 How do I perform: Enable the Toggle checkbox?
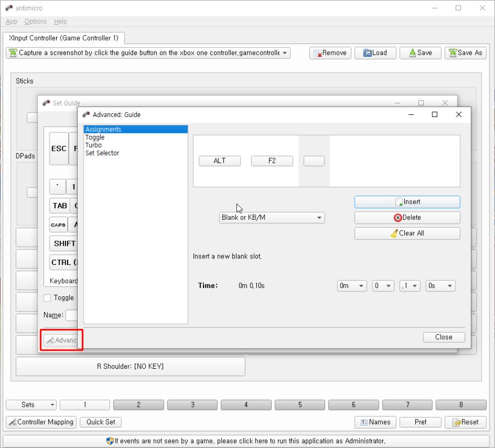[47, 298]
